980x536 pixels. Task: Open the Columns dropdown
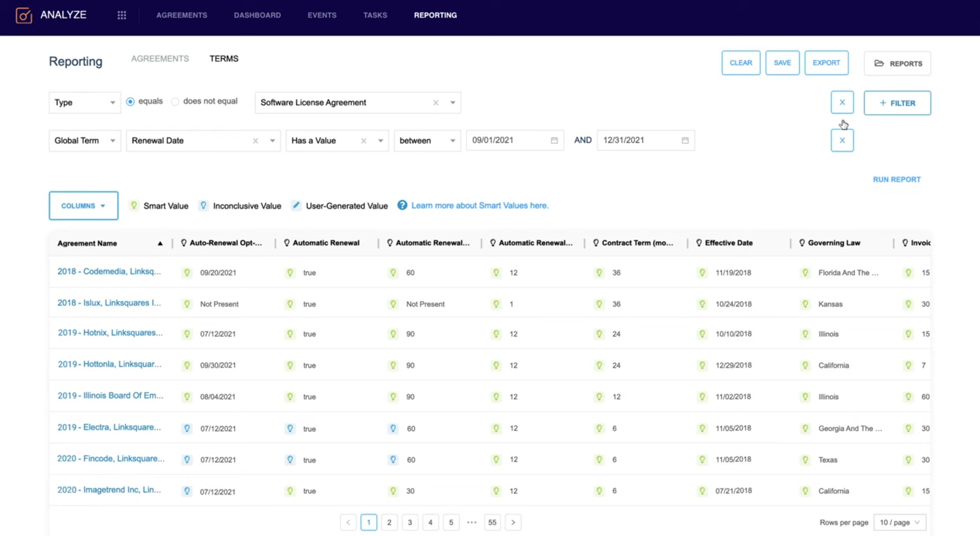[83, 205]
